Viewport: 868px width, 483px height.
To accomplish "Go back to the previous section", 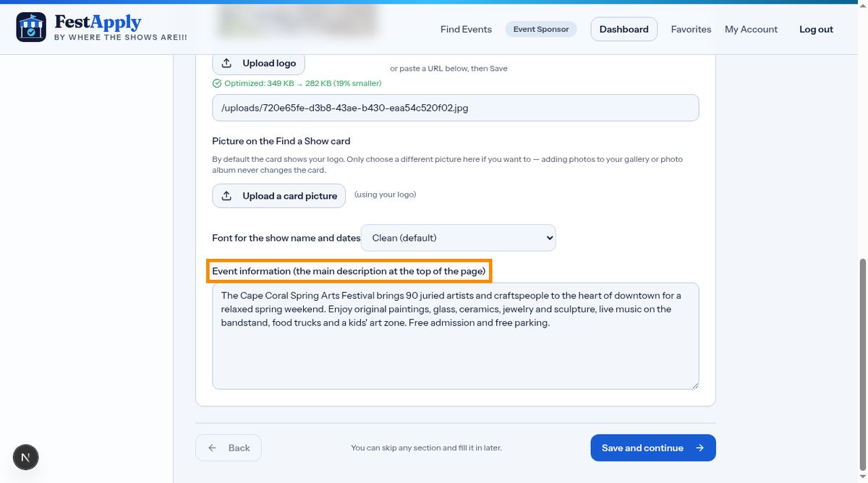I will [229, 448].
